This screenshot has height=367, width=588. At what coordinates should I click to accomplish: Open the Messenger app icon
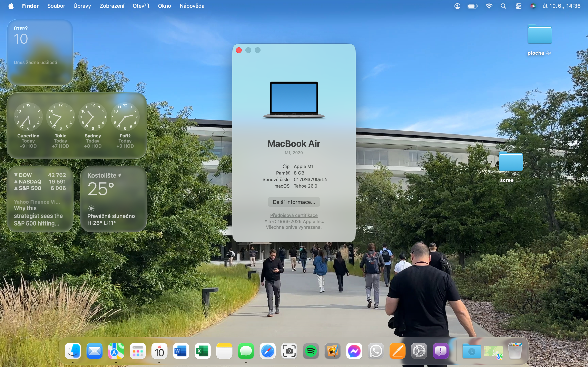pyautogui.click(x=354, y=351)
